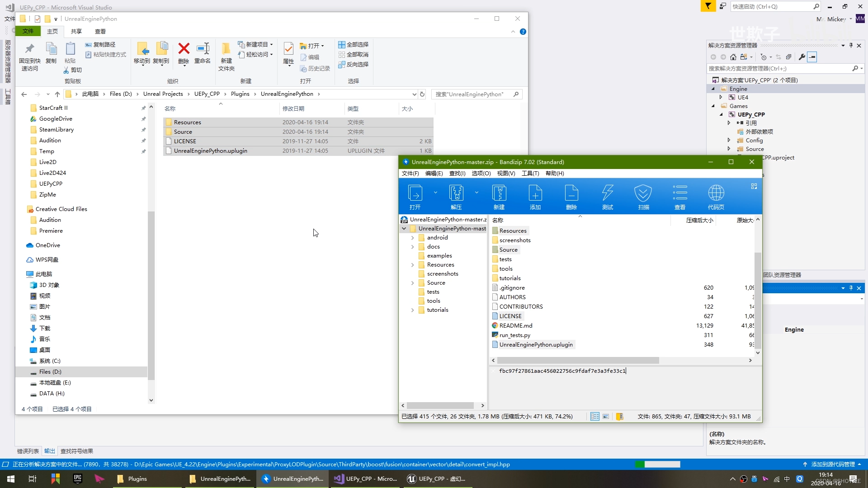Click the analysis progress bar in Visual Studio's status bar
This screenshot has width=868, height=488.
(657, 464)
